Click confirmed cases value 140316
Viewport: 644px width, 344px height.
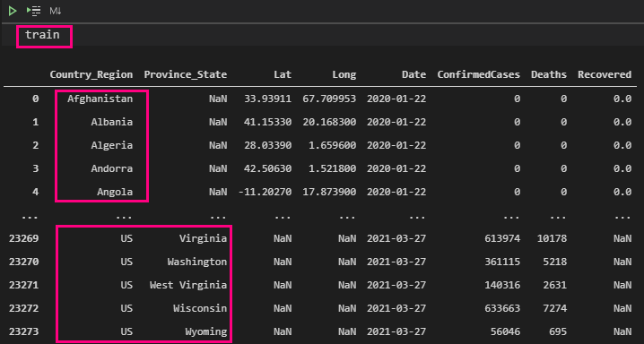coord(502,285)
